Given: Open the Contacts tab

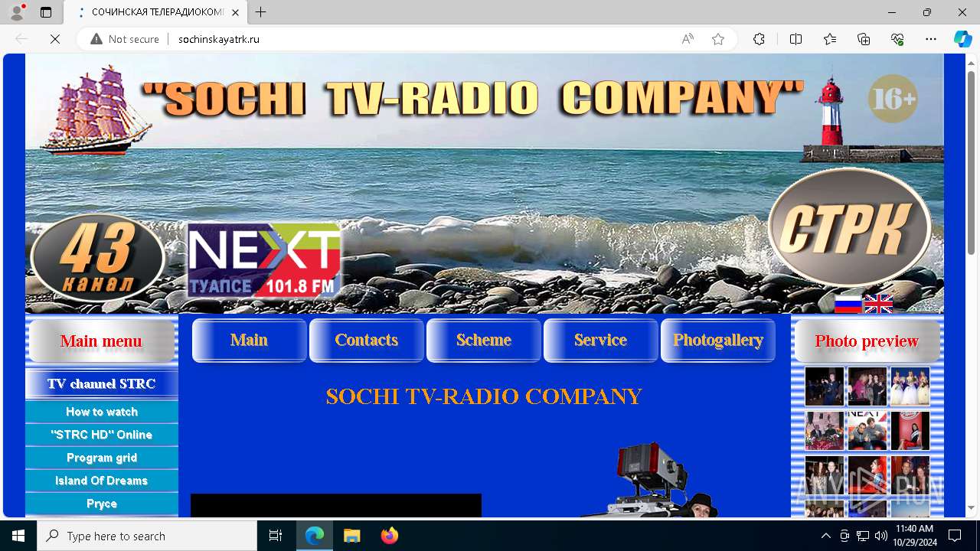Looking at the screenshot, I should tap(366, 341).
